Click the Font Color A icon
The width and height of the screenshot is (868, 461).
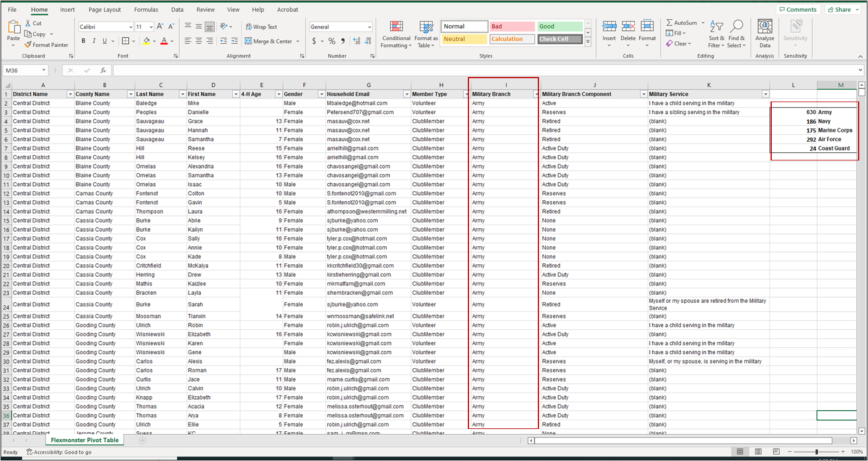[x=164, y=41]
